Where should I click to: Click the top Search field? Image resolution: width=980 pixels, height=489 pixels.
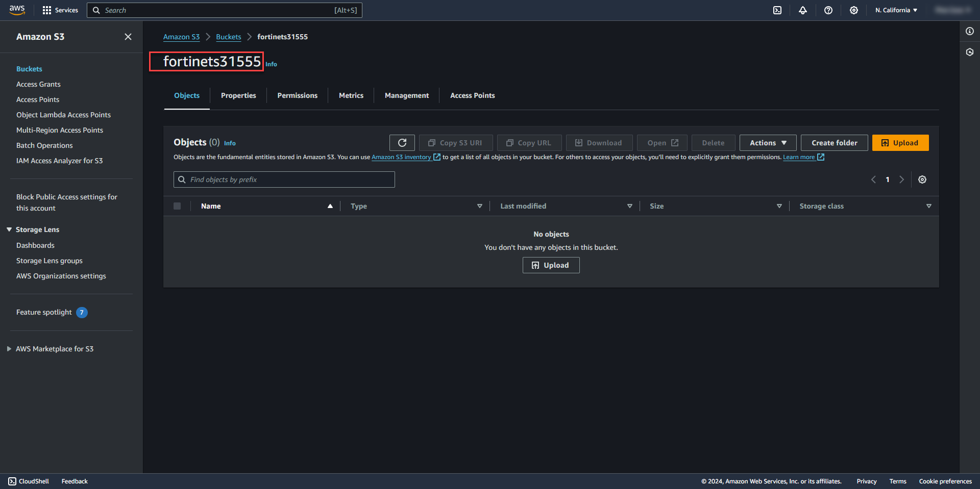[x=225, y=10]
